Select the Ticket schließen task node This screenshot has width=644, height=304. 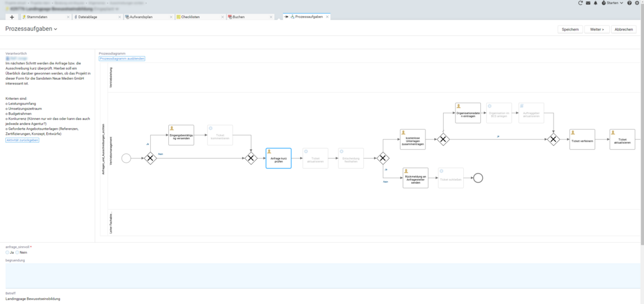(x=451, y=178)
